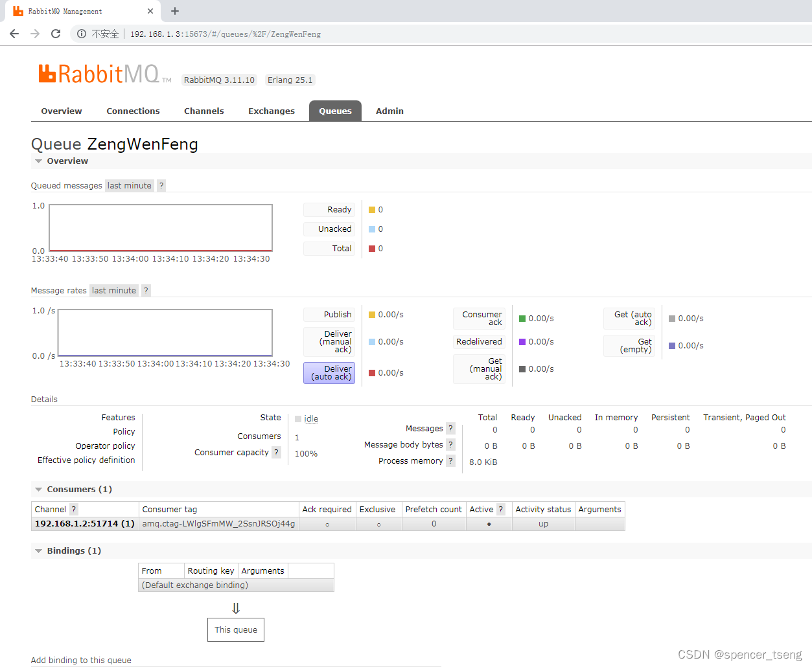Click the browser refresh icon
Image resolution: width=812 pixels, height=667 pixels.
point(55,34)
